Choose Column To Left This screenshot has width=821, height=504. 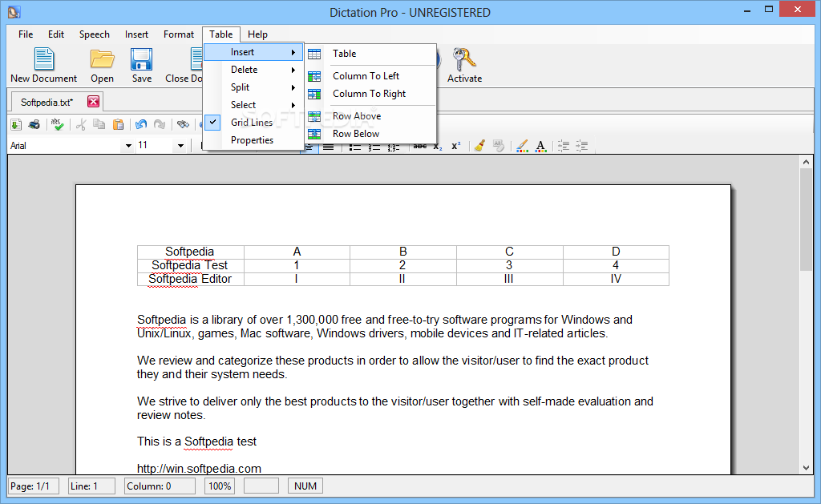click(370, 76)
